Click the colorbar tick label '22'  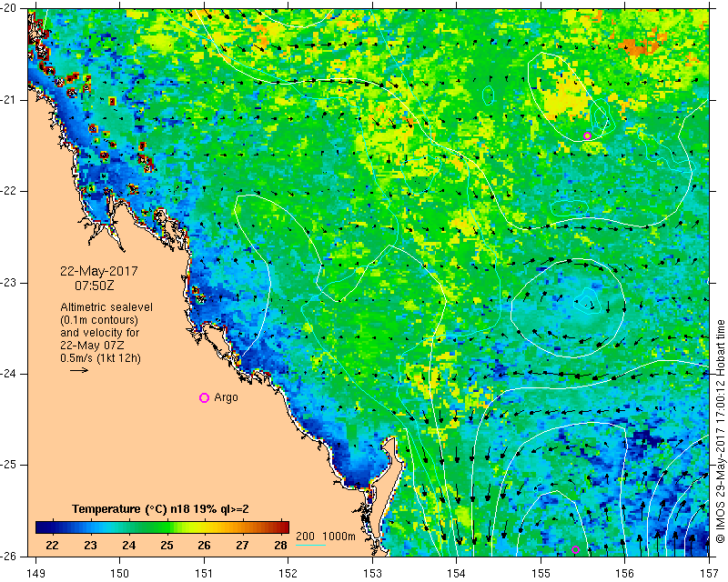click(52, 545)
